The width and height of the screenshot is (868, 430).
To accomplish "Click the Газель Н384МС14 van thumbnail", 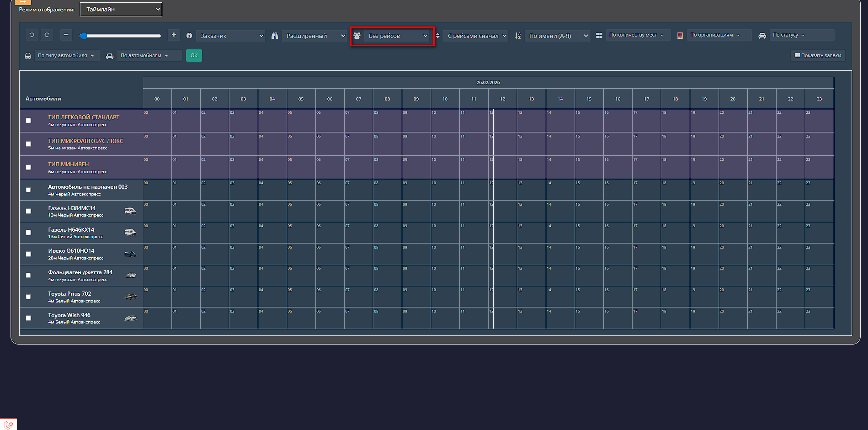I will [130, 211].
